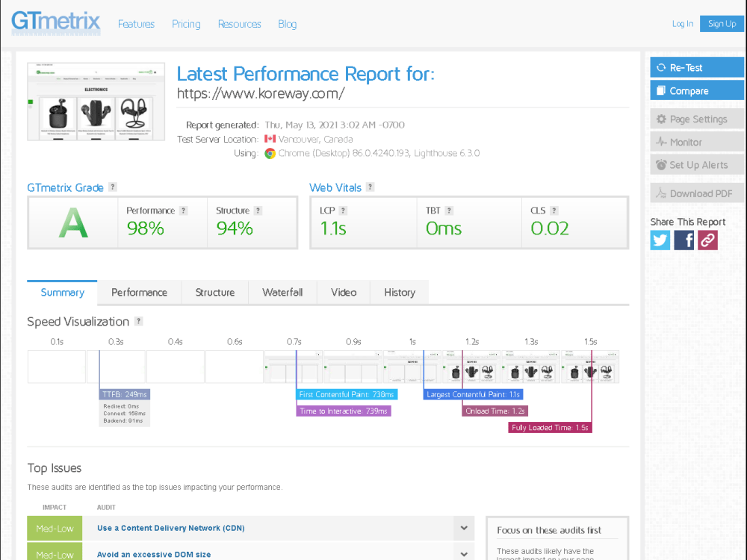Click Set Up Alerts

click(x=697, y=165)
